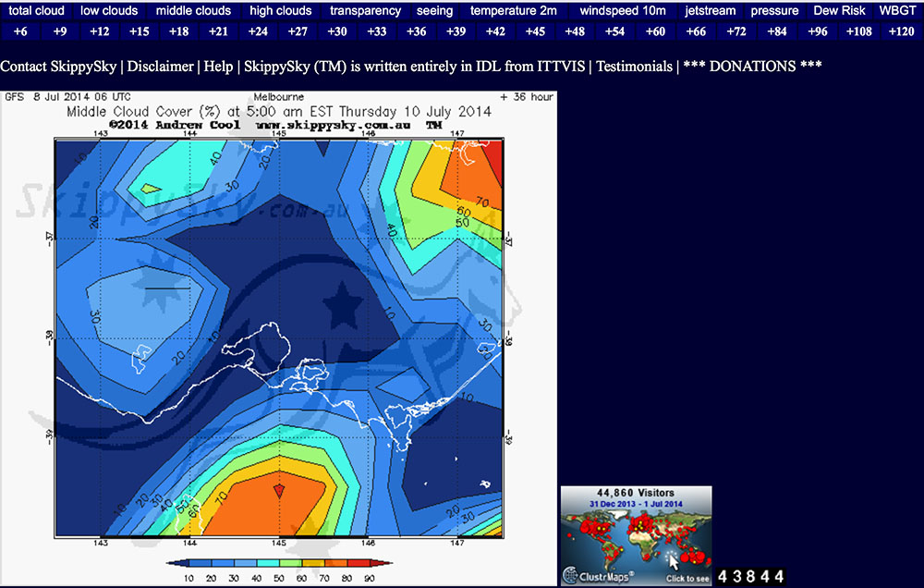The height and width of the screenshot is (588, 924).
Task: View +33 hour forecast
Action: coord(377,31)
